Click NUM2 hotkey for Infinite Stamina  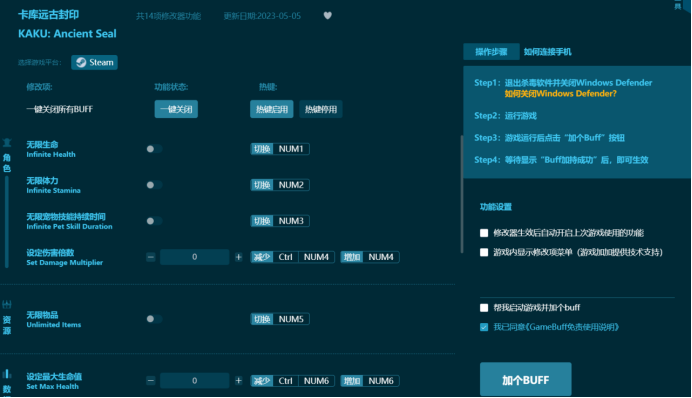[x=280, y=185]
